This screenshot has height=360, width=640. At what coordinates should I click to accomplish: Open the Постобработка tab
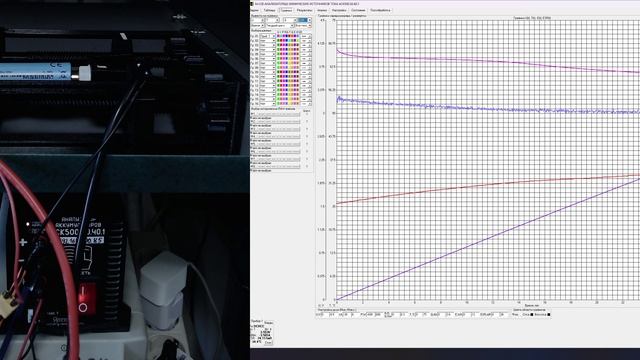click(x=380, y=10)
